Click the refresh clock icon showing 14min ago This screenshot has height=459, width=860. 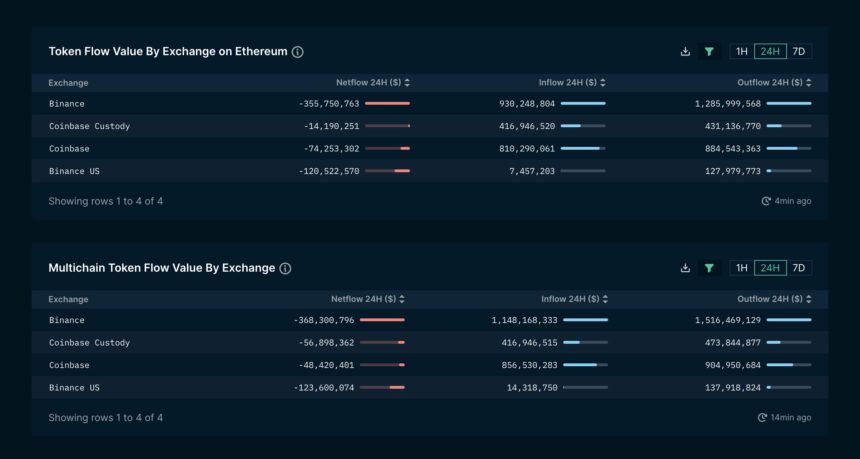pyautogui.click(x=764, y=418)
